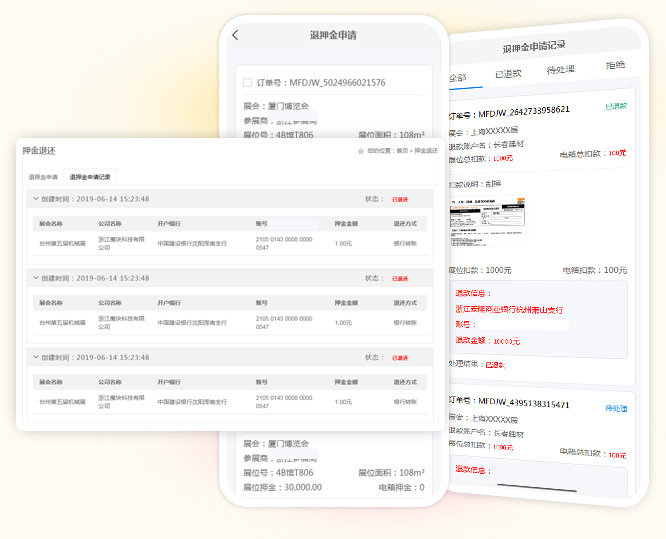Collapse the second 创建时间 record row

[36, 278]
